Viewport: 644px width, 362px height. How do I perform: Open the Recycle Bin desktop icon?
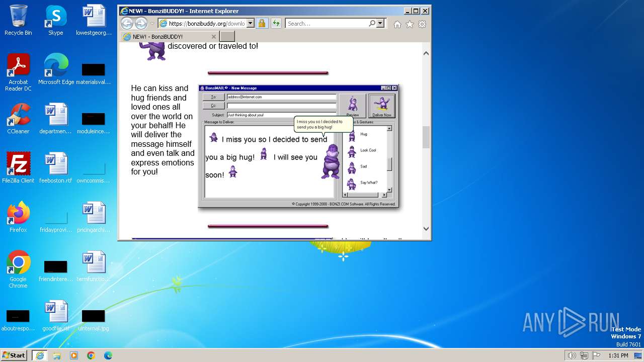point(18,20)
